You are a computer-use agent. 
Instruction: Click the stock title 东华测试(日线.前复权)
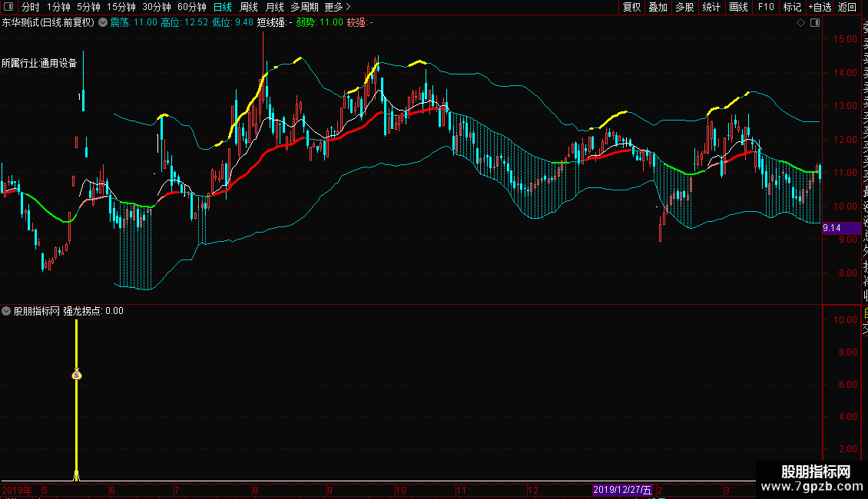[x=48, y=23]
